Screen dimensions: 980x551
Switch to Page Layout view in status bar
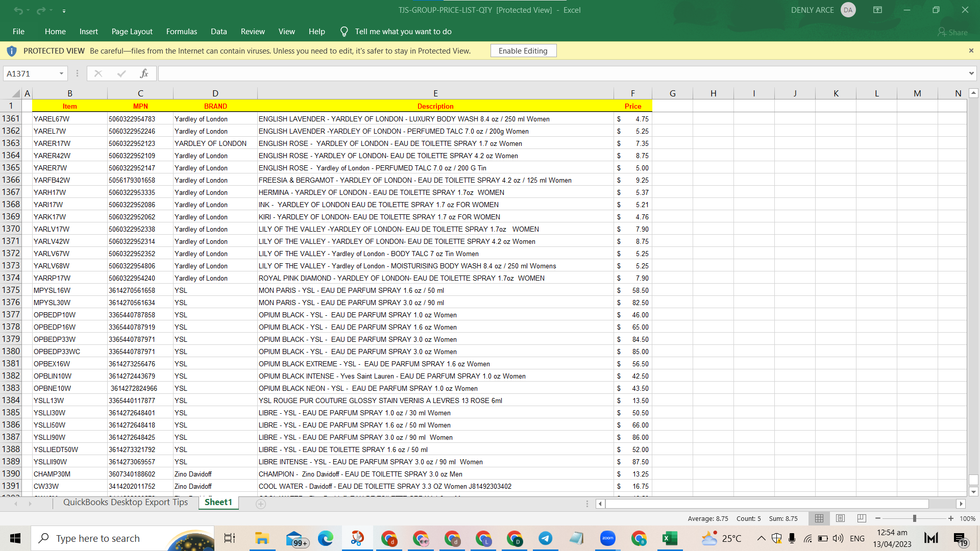click(841, 518)
